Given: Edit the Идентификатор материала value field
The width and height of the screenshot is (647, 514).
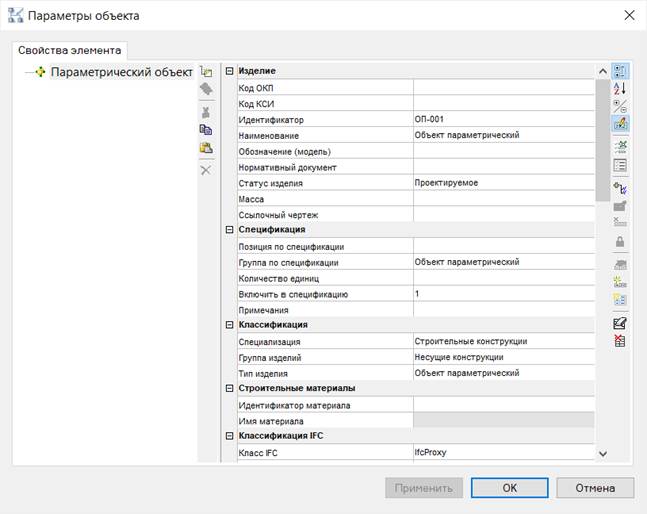Looking at the screenshot, I should click(504, 405).
